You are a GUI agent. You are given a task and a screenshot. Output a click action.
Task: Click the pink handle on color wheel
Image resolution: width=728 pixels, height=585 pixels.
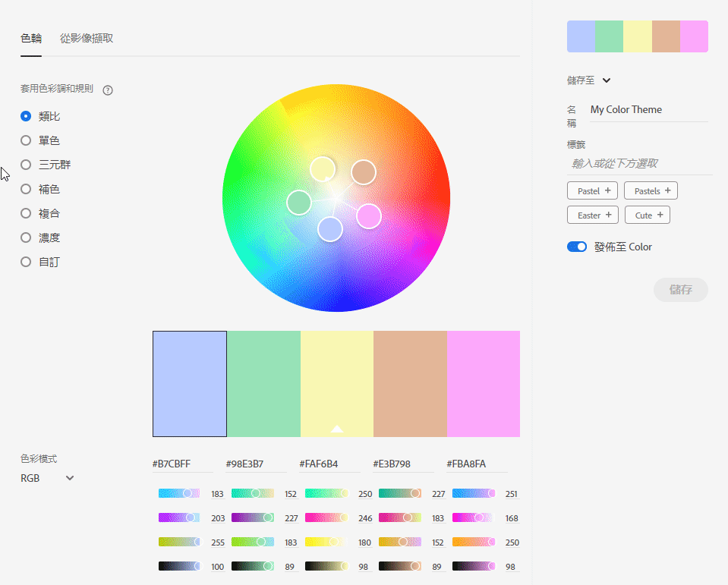pyautogui.click(x=369, y=216)
